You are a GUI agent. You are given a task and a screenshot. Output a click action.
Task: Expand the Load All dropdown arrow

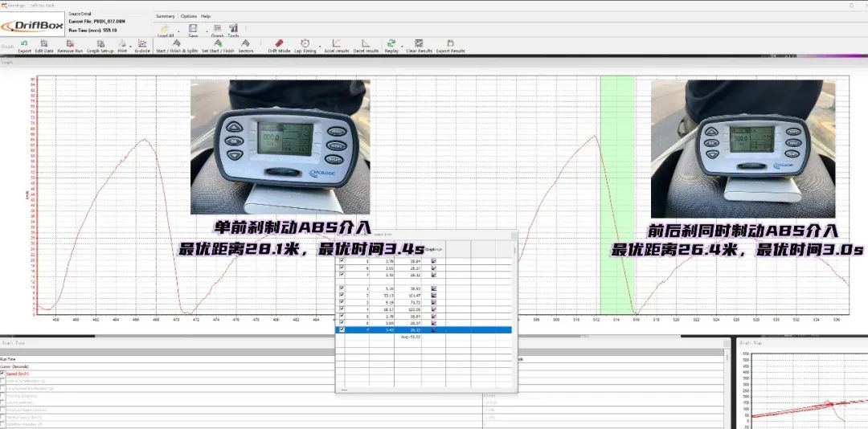coord(179,31)
